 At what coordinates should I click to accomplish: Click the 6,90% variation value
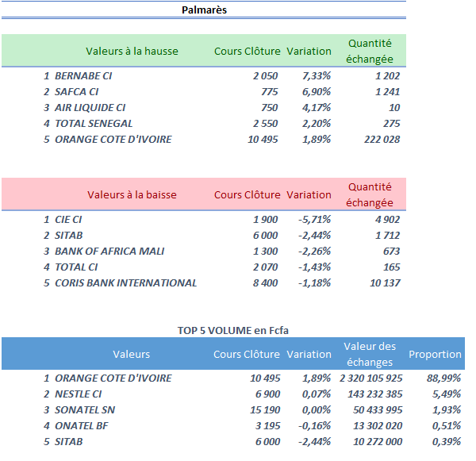pos(317,91)
